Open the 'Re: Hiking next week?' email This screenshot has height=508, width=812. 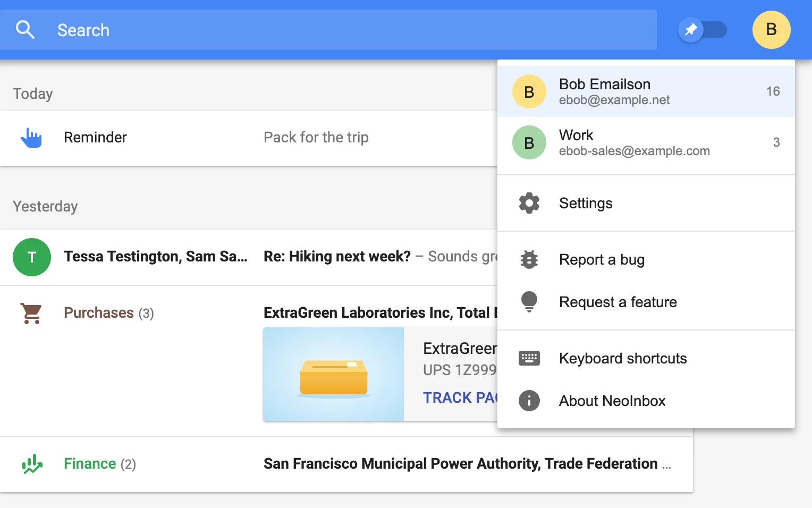(x=337, y=257)
